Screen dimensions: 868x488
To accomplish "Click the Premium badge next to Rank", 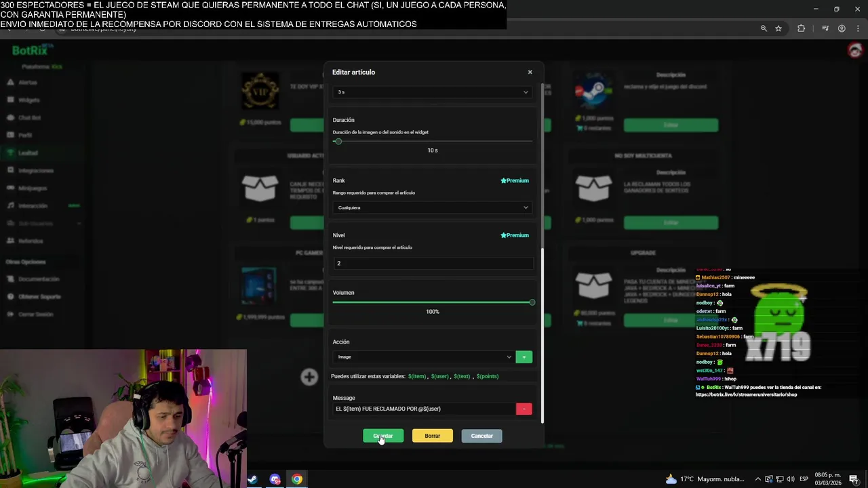I will (515, 181).
